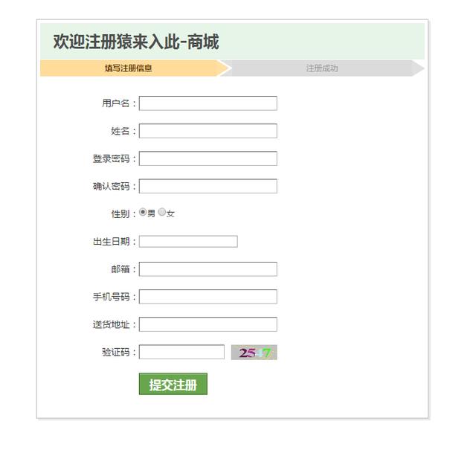Screen dimensions: 476x450
Task: Click the 验证码 label
Action: (x=116, y=353)
